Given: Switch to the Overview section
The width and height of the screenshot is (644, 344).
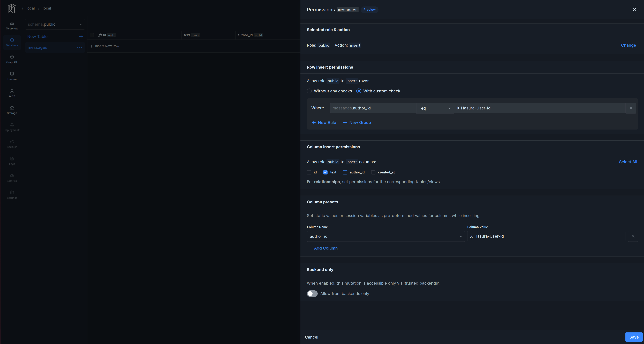Looking at the screenshot, I should click(12, 26).
